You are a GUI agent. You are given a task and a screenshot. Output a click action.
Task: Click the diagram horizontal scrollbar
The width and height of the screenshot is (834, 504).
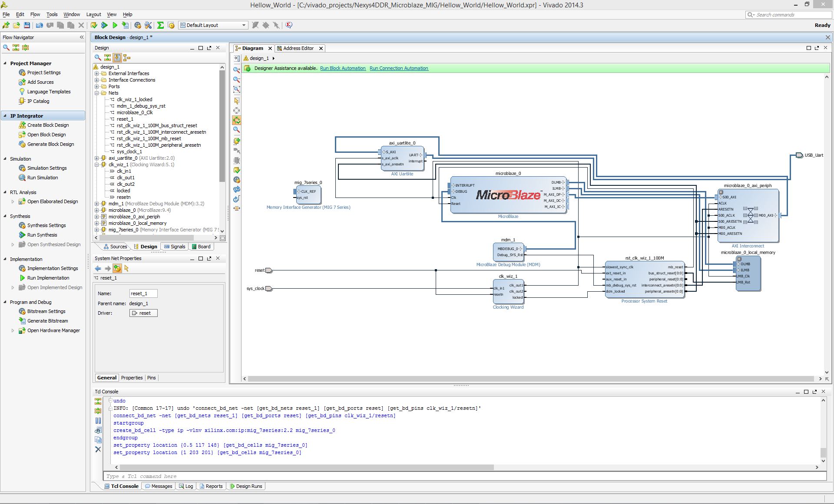coord(531,379)
